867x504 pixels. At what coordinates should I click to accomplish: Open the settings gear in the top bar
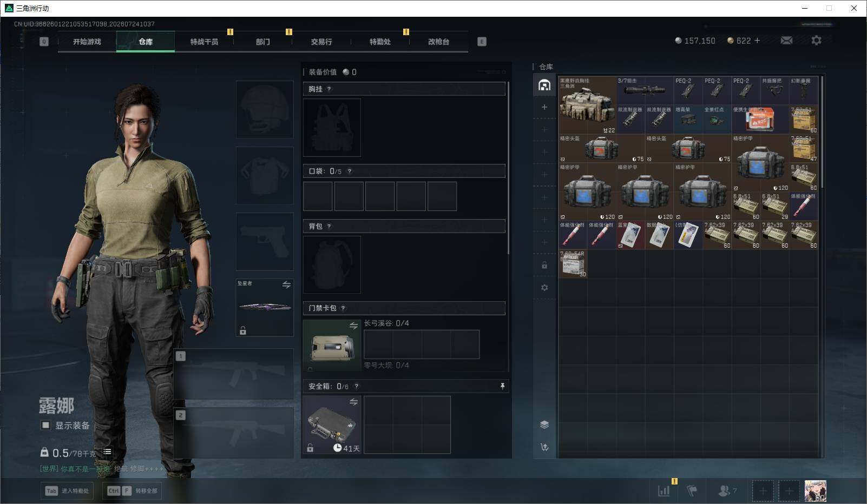tap(816, 40)
